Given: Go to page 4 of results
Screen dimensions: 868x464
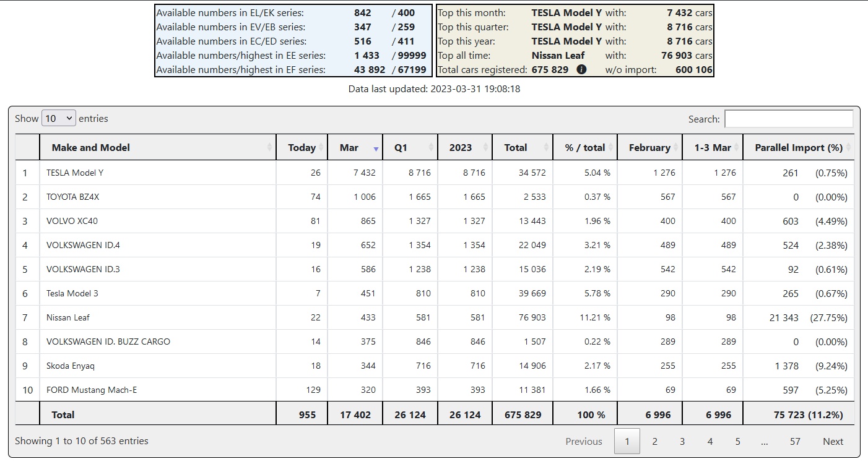Looking at the screenshot, I should (710, 441).
